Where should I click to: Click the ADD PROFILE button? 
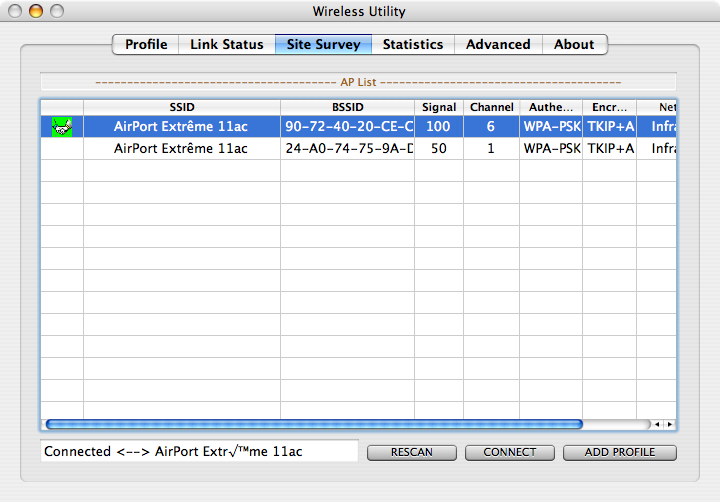click(x=620, y=452)
